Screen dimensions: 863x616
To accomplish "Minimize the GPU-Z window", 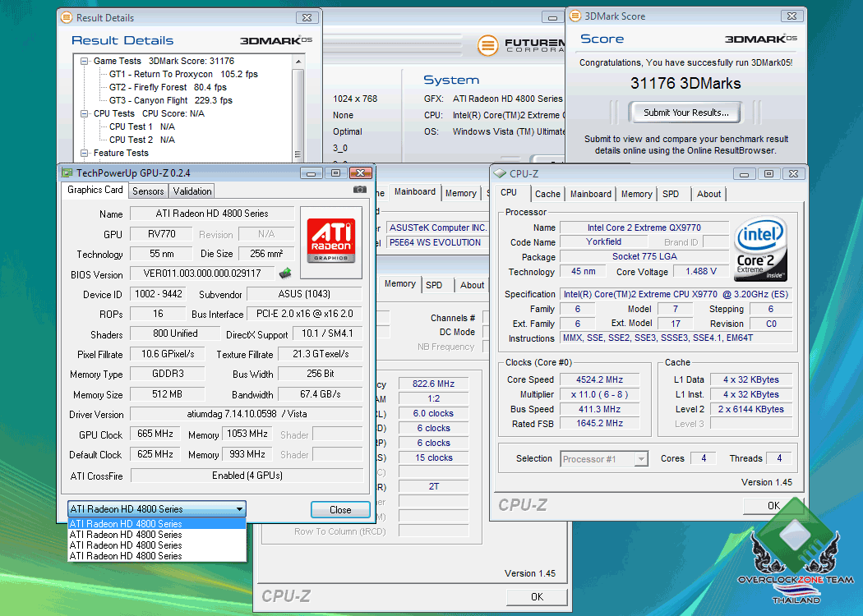I will click(311, 173).
